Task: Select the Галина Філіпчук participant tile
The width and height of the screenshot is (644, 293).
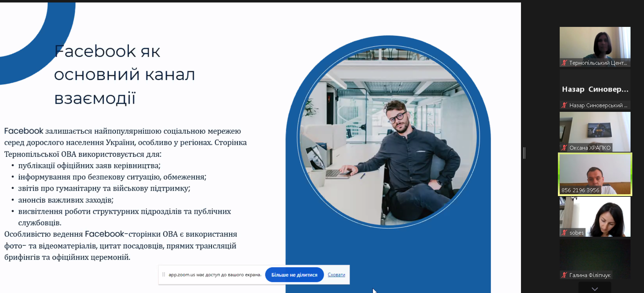Action: [595, 259]
